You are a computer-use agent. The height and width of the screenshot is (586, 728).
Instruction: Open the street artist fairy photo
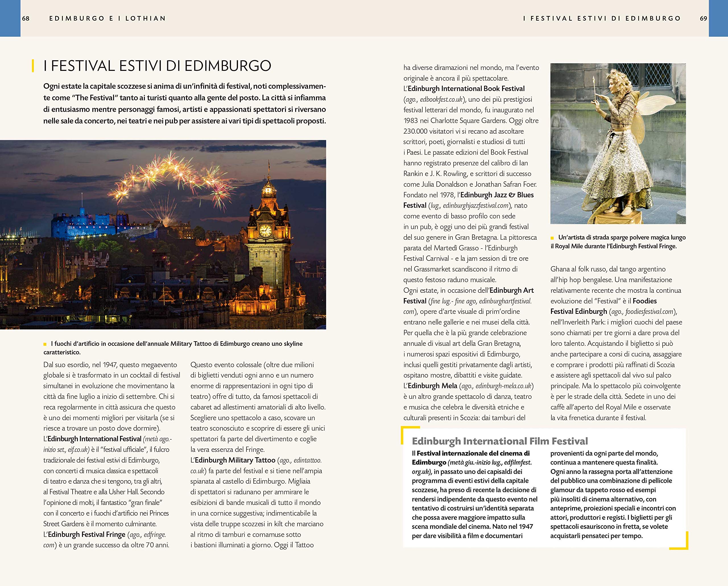[x=618, y=144]
